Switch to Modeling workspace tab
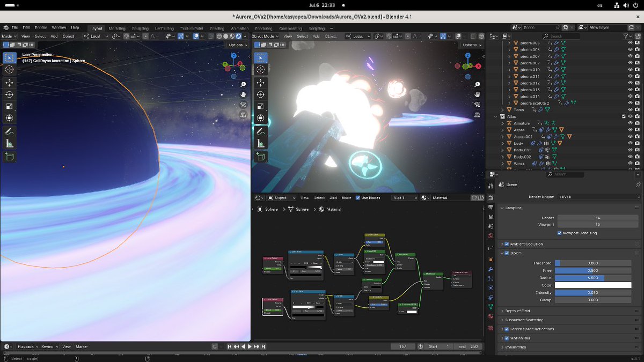The height and width of the screenshot is (362, 644). [117, 28]
